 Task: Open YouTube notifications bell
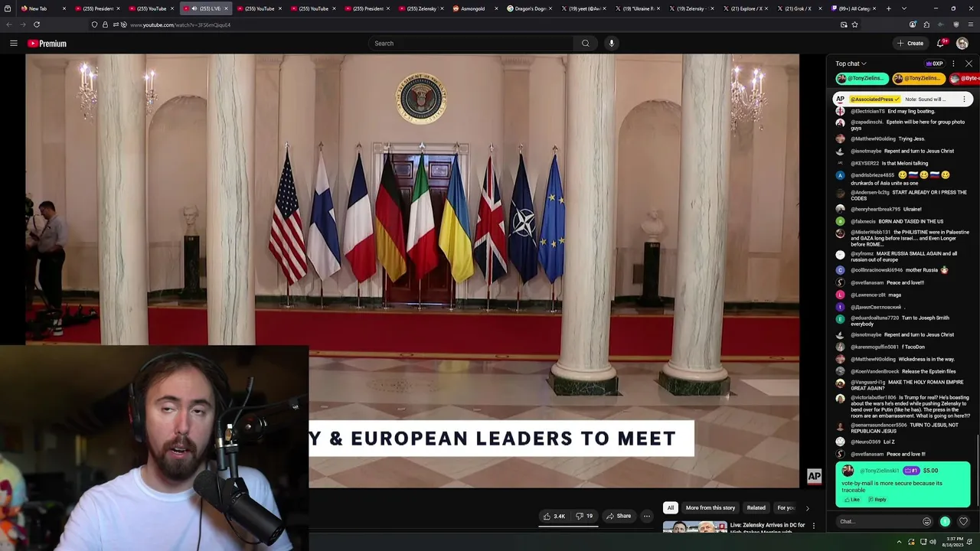(941, 44)
